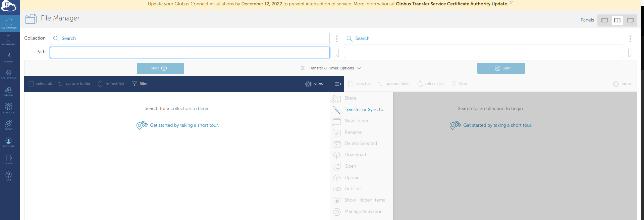Screen dimensions: 644x220
Task: Open the Account page icon
Action: pos(9,142)
